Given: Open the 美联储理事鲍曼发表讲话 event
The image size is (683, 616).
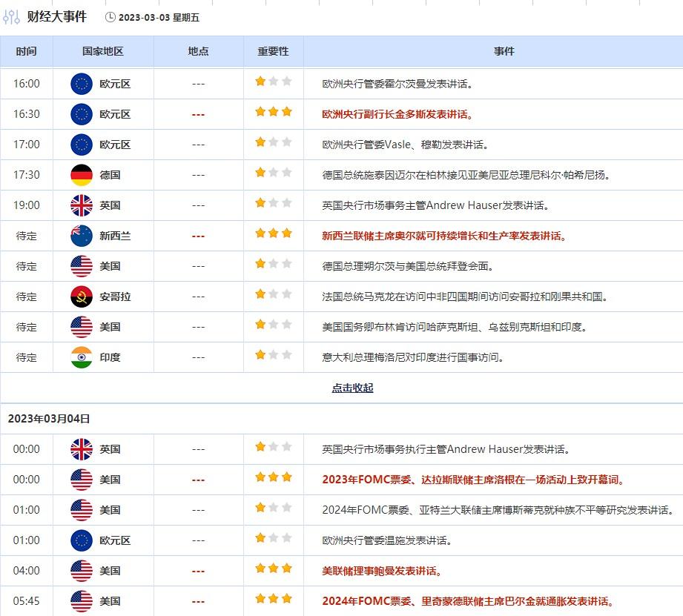Looking at the screenshot, I should tap(382, 571).
